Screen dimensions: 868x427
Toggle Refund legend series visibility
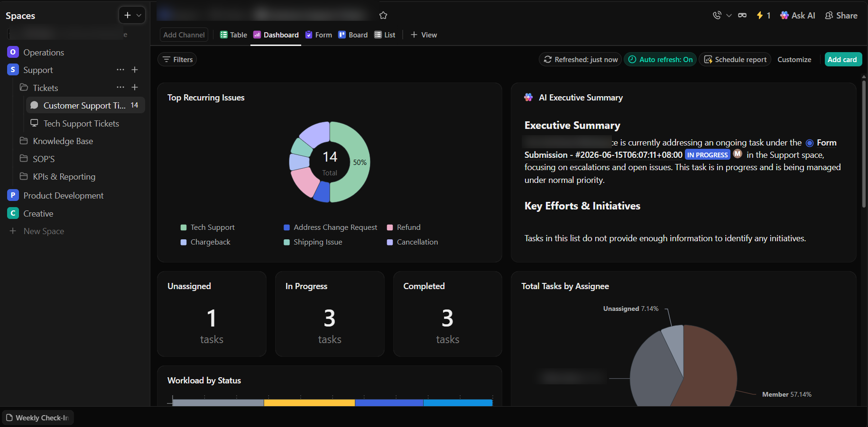point(404,227)
